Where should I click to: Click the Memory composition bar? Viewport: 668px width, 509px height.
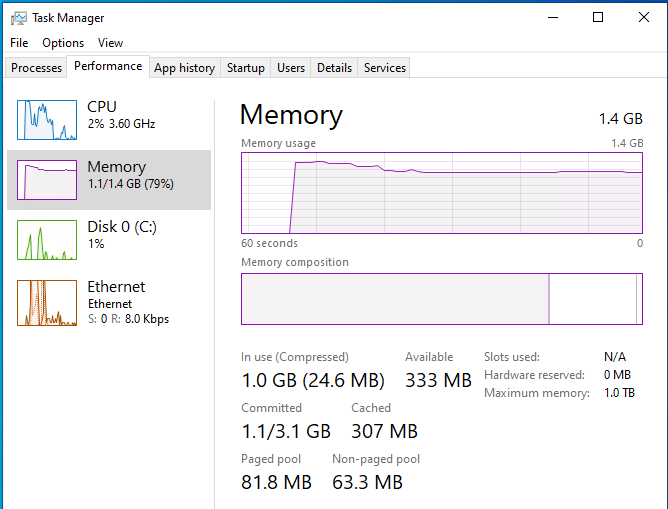(x=442, y=298)
